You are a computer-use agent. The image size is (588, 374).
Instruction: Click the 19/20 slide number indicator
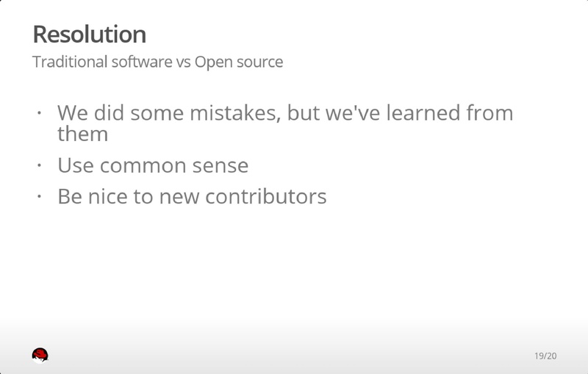pos(545,356)
